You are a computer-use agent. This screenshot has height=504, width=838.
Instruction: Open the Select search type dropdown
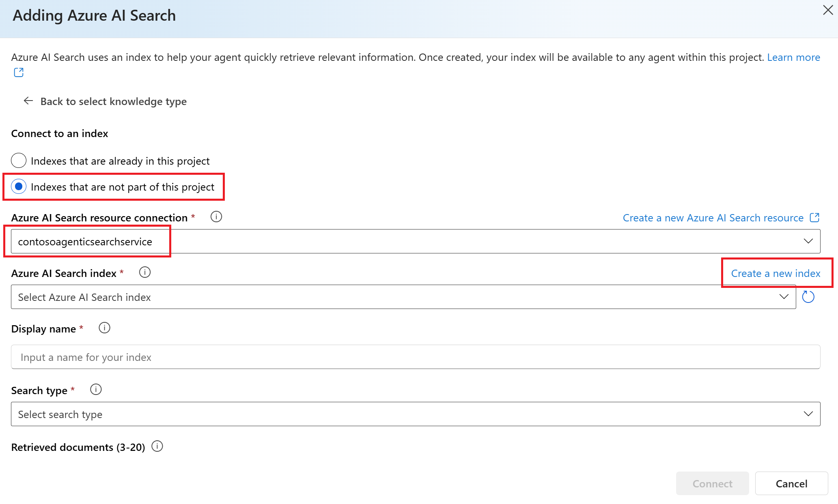point(808,414)
